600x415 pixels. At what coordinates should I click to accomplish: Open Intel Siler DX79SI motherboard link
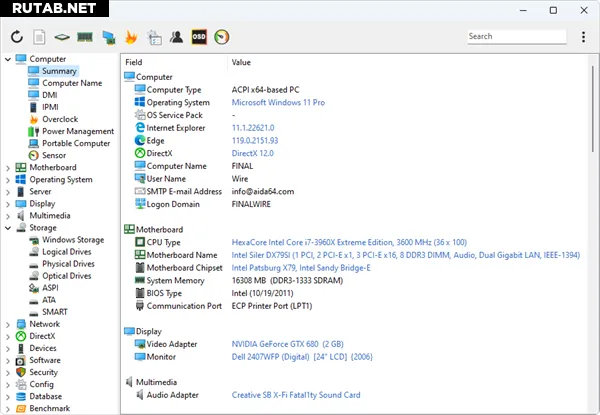[x=406, y=255]
